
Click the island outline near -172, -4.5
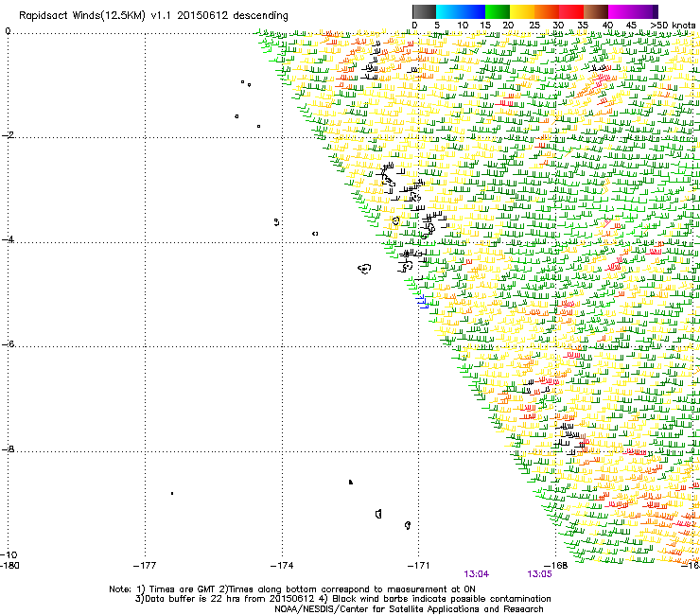click(x=365, y=269)
